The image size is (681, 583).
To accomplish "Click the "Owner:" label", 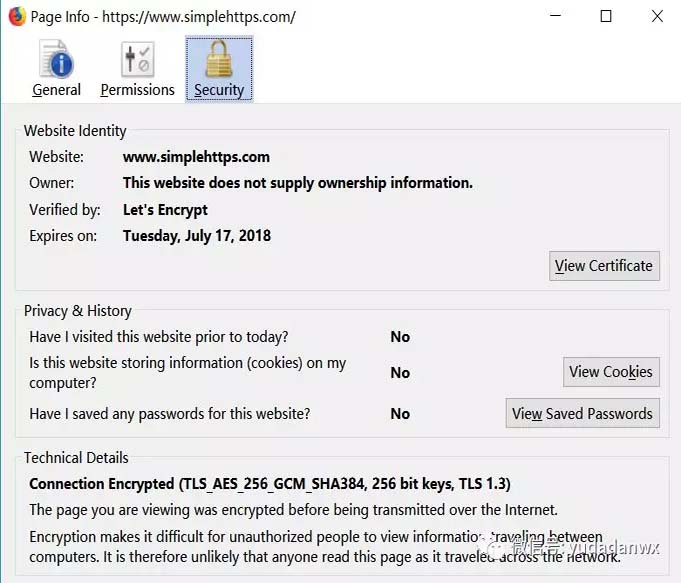I will pyautogui.click(x=52, y=183).
